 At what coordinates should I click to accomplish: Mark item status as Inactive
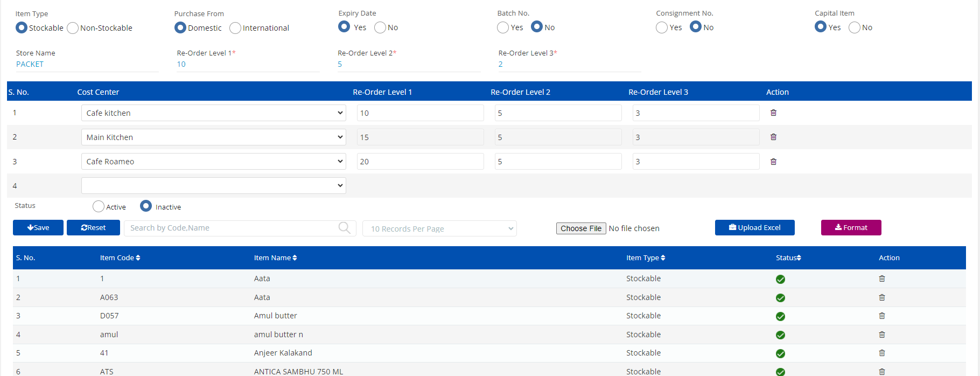point(146,206)
